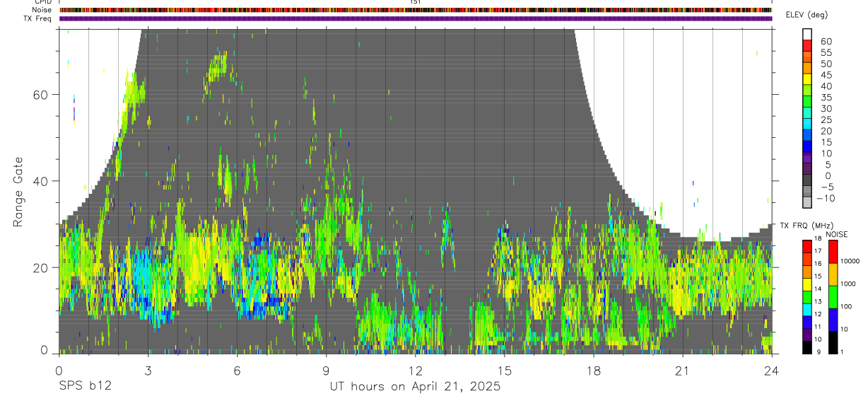Viewport: 868px width, 401px height.
Task: Click the 'ELEV (deg)' legend title
Action: tap(807, 15)
